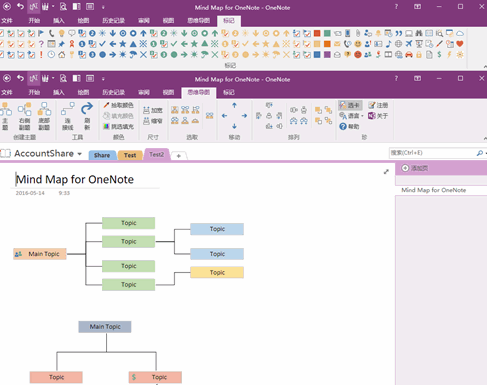Move topic up with the up arrow
The width and height of the screenshot is (487, 385).
tap(234, 105)
